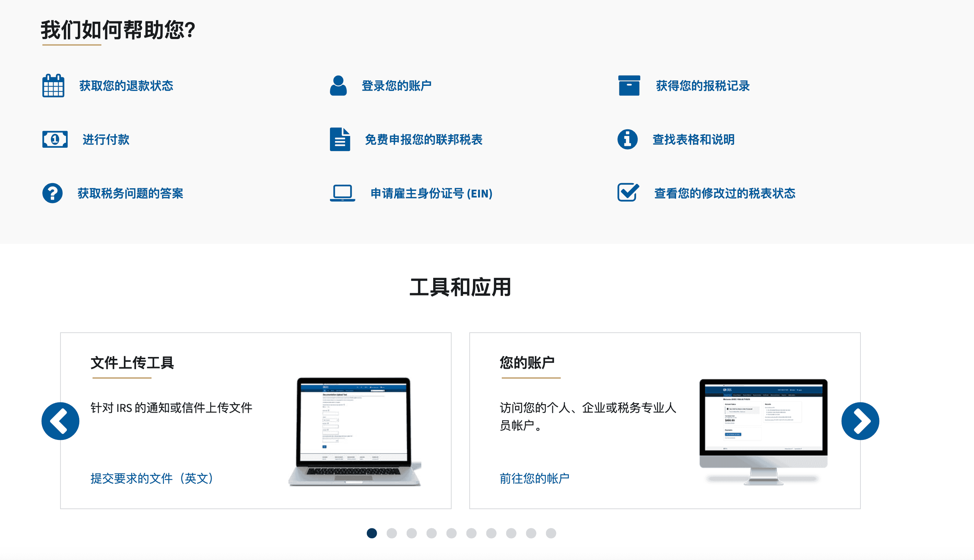Viewport: 974px width, 560px height.
Task: Select the second carousel pagination dot
Action: click(392, 533)
